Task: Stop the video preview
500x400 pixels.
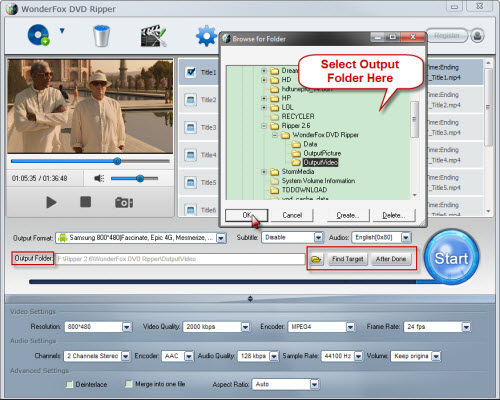Action: tap(86, 202)
